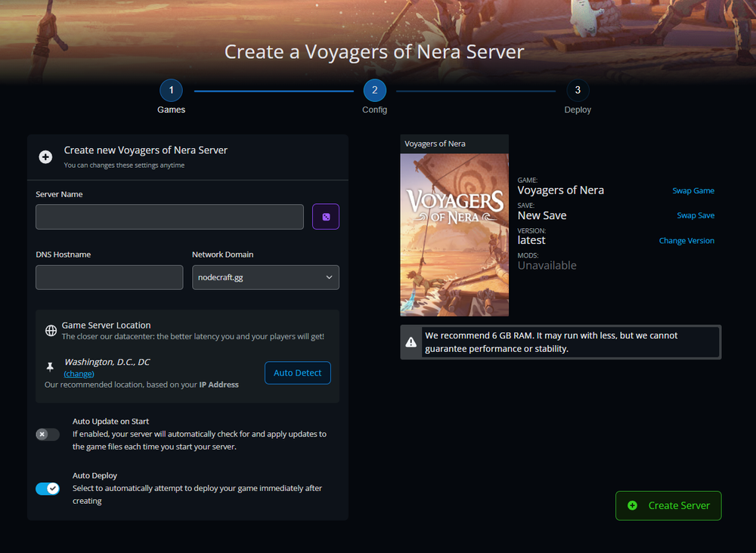Image resolution: width=756 pixels, height=553 pixels.
Task: Click the Voyagers of Nera cover art
Action: point(454,235)
